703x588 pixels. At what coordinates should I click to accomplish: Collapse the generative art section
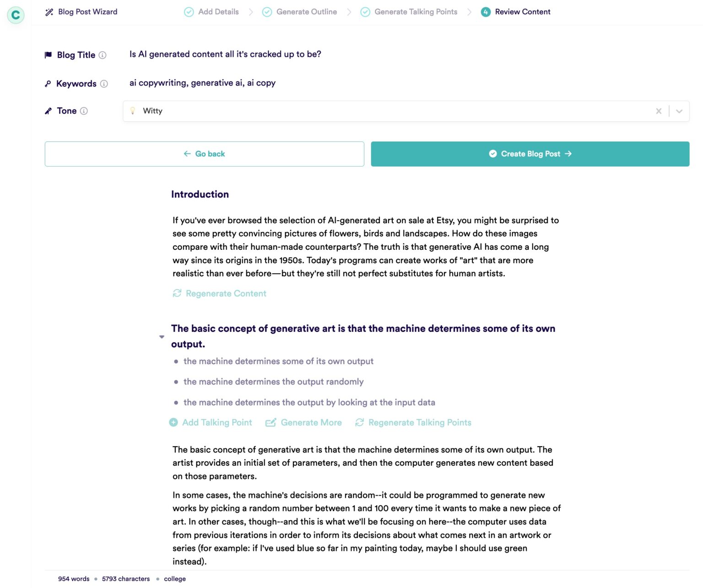point(162,337)
